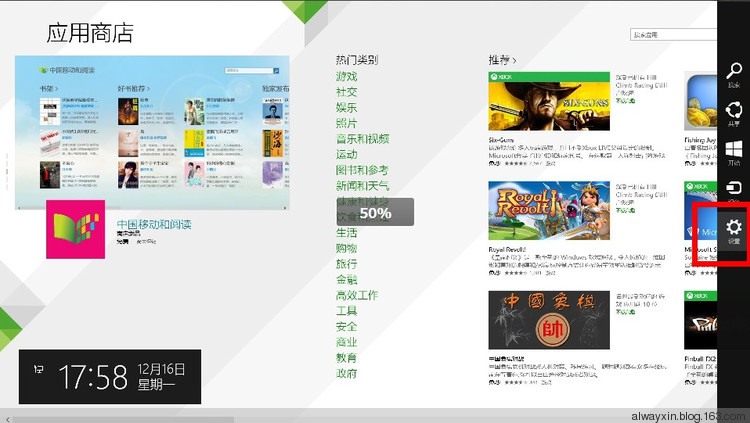750x423 pixels.
Task: Browse the 生活 category
Action: click(346, 233)
